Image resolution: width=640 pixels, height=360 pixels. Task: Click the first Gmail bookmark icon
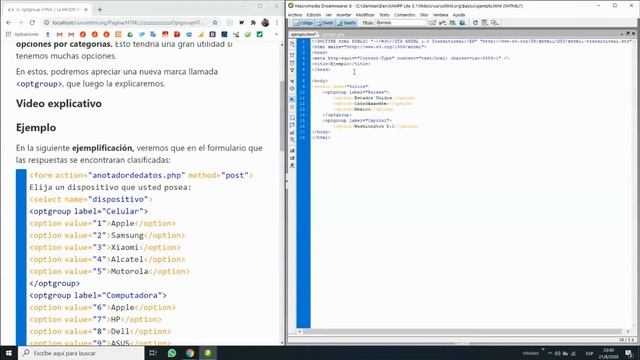(60, 35)
